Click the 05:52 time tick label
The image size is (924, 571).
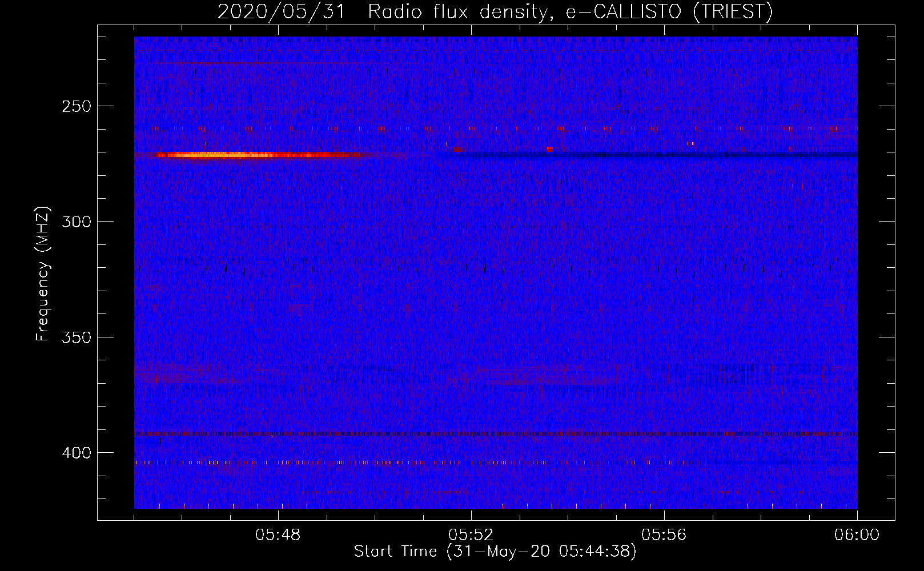tap(471, 535)
